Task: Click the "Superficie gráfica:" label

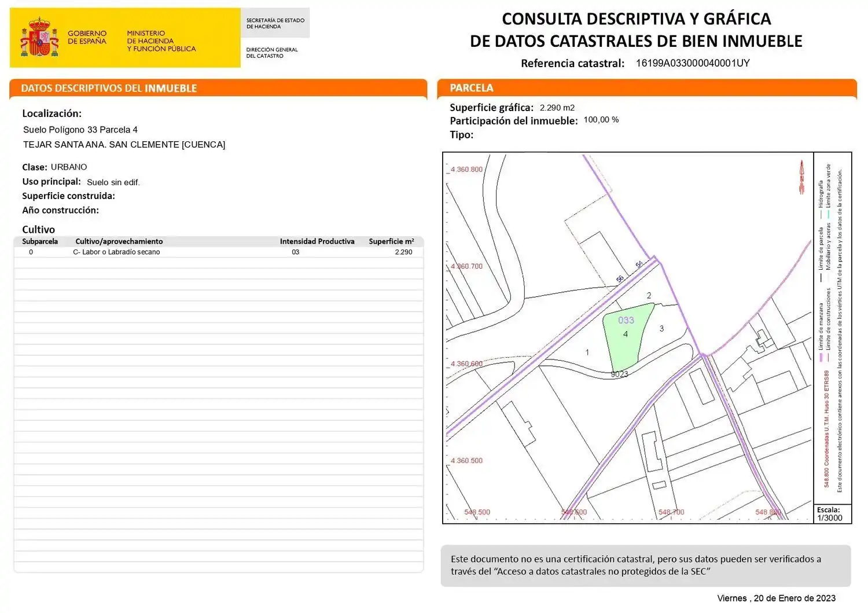Action: tap(491, 108)
